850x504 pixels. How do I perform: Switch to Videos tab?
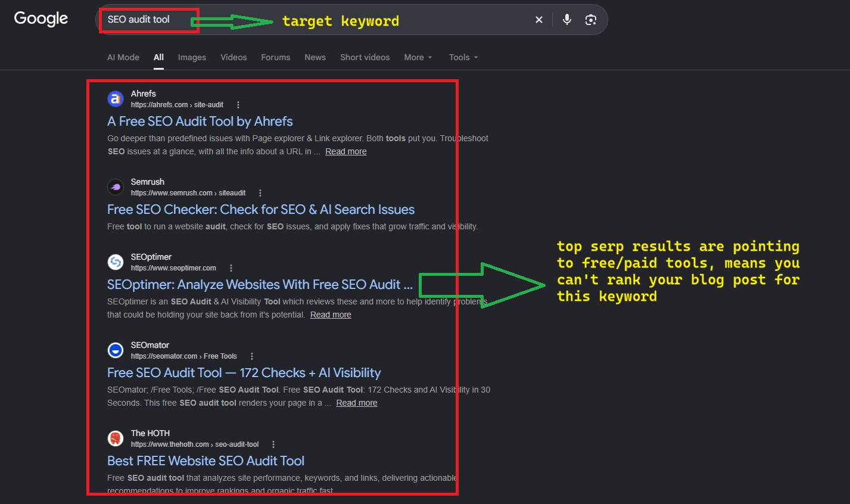point(233,57)
